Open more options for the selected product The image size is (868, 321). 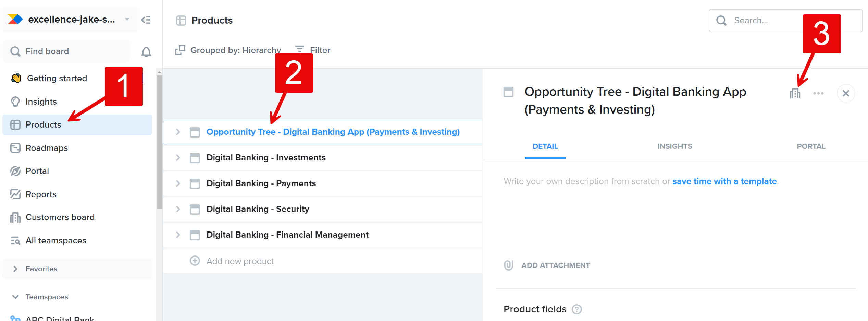pyautogui.click(x=819, y=93)
